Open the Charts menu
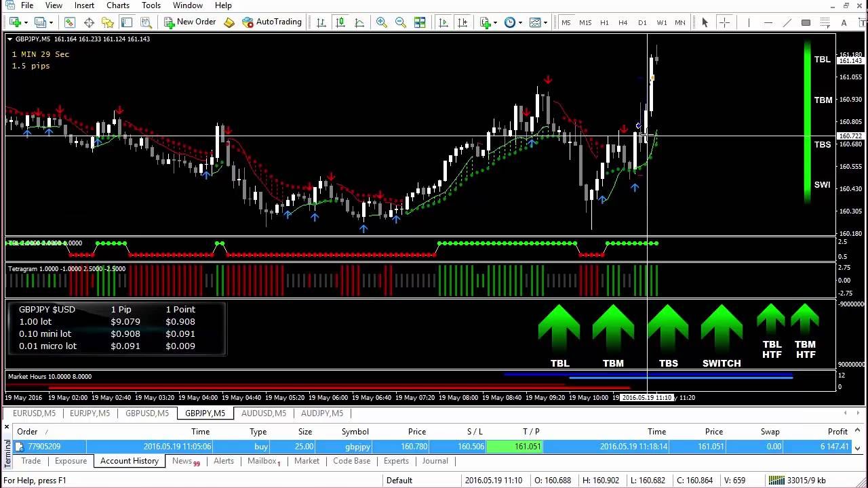868x488 pixels. (x=118, y=5)
